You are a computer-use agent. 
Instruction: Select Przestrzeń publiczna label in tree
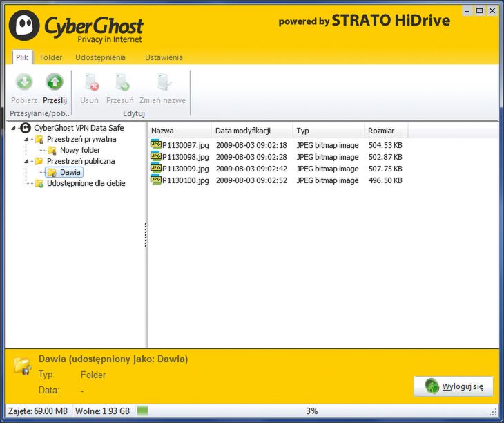[x=81, y=161]
